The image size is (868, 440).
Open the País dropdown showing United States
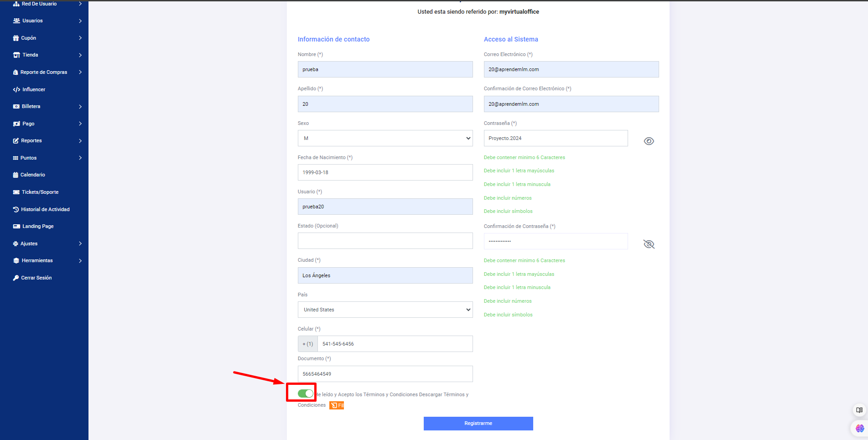(385, 310)
